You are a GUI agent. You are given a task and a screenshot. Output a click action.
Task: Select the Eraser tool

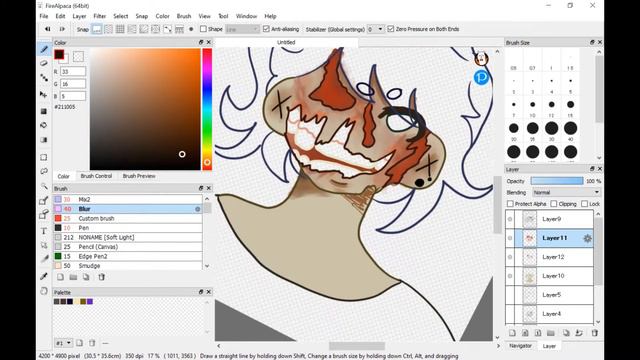coord(44,63)
